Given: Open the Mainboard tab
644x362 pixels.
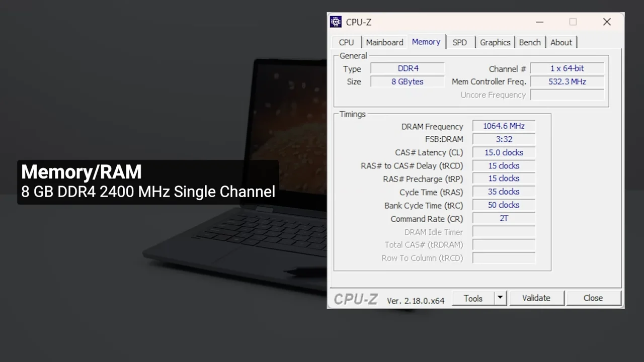Looking at the screenshot, I should click(x=384, y=43).
